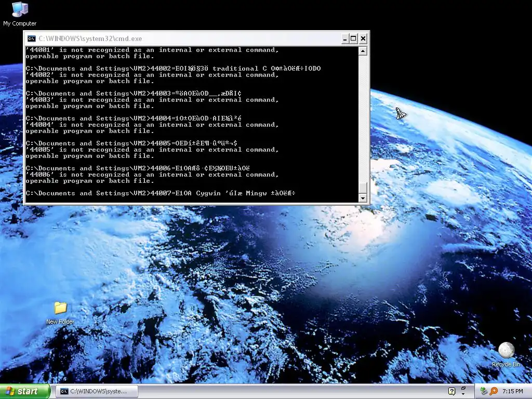532x399 pixels.
Task: Open the Start menu
Action: (x=25, y=391)
